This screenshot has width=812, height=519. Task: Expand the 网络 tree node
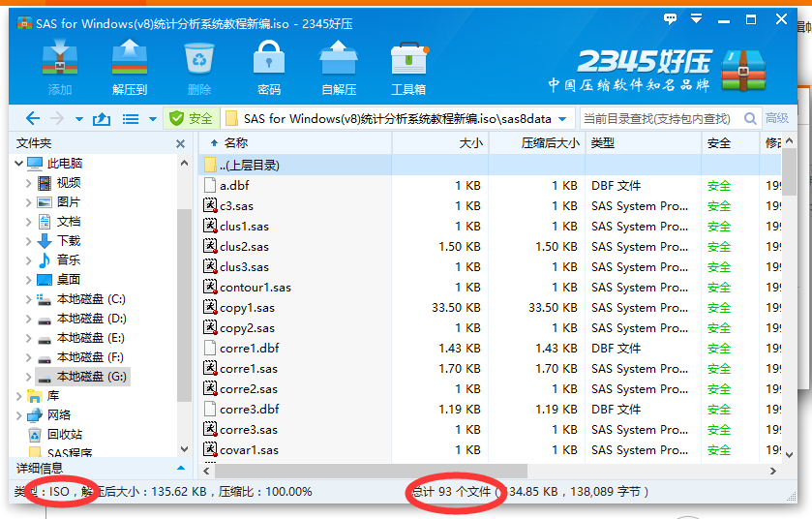(x=18, y=415)
